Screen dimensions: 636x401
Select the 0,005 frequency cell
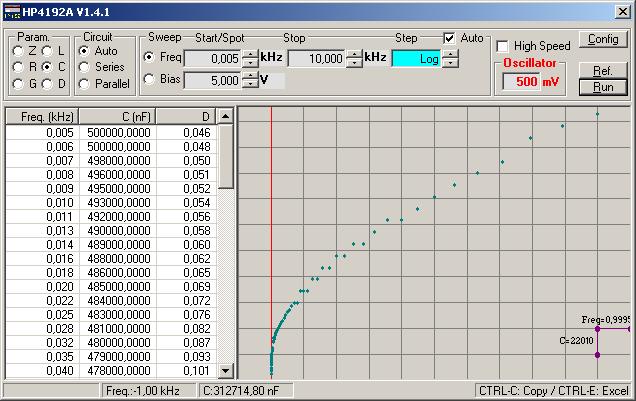click(x=43, y=133)
